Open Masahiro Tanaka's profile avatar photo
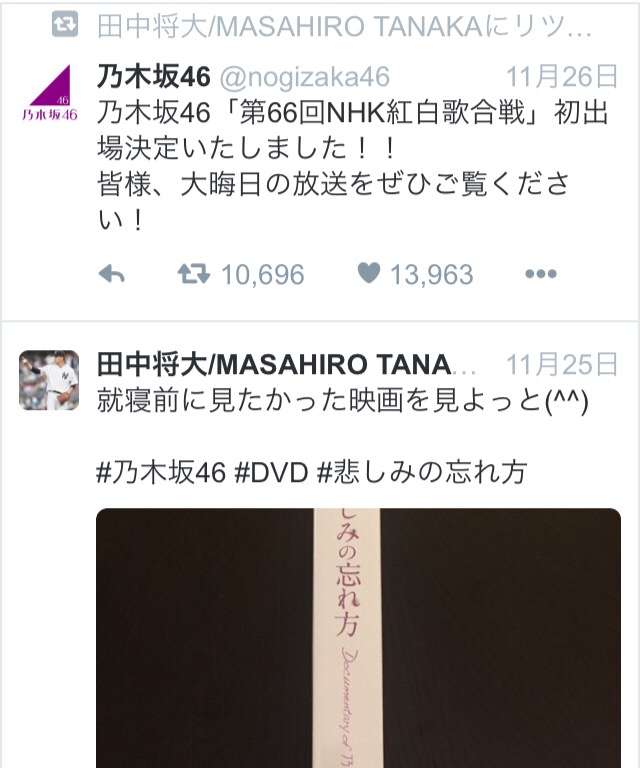 49,380
